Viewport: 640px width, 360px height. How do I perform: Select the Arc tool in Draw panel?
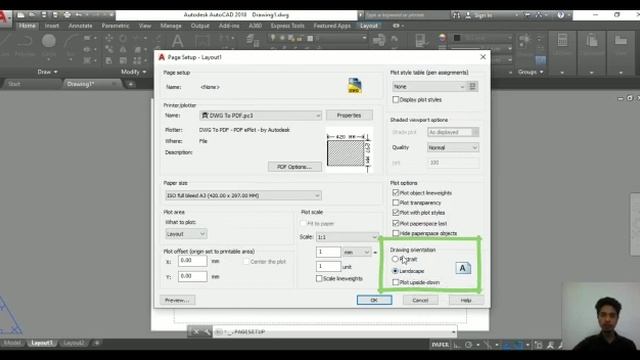coord(72,41)
